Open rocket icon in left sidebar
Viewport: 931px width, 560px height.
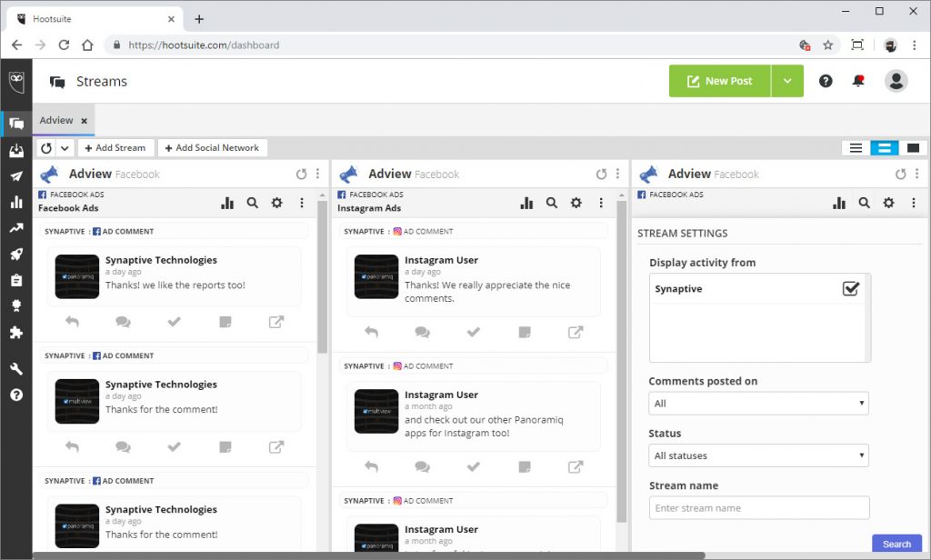[x=16, y=255]
